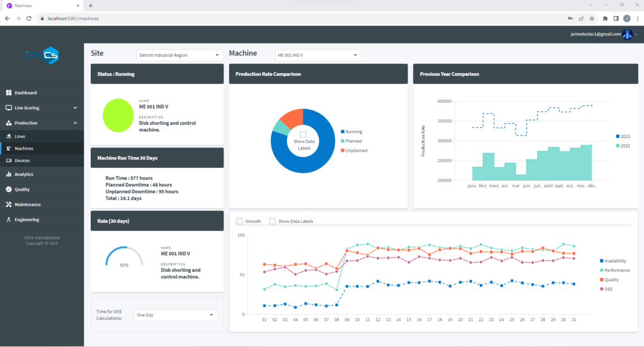The height and width of the screenshot is (347, 644).
Task: Toggle donut chart Show Data Labels checkbox
Action: tap(303, 135)
